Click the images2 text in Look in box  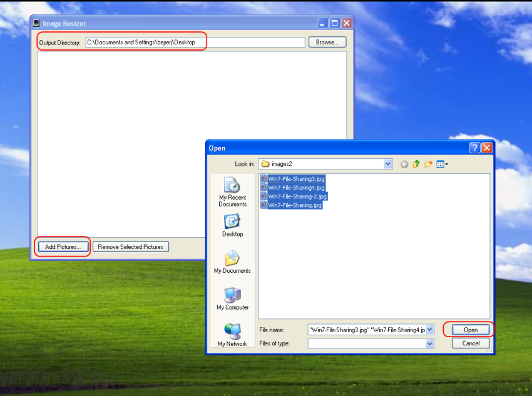(x=282, y=164)
